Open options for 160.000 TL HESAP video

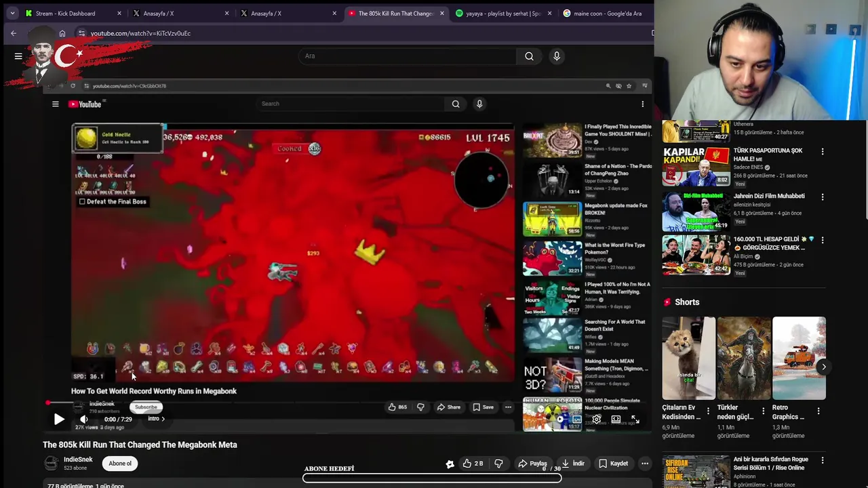pos(823,240)
